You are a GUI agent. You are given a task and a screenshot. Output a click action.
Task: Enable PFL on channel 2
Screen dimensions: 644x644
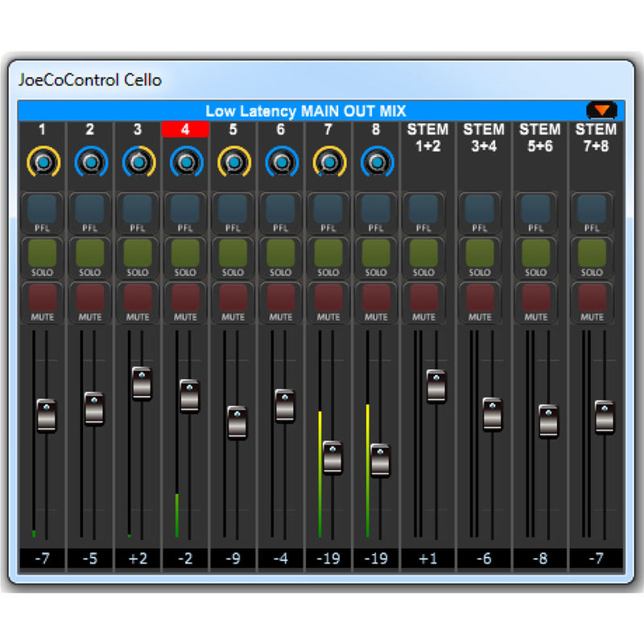90,209
